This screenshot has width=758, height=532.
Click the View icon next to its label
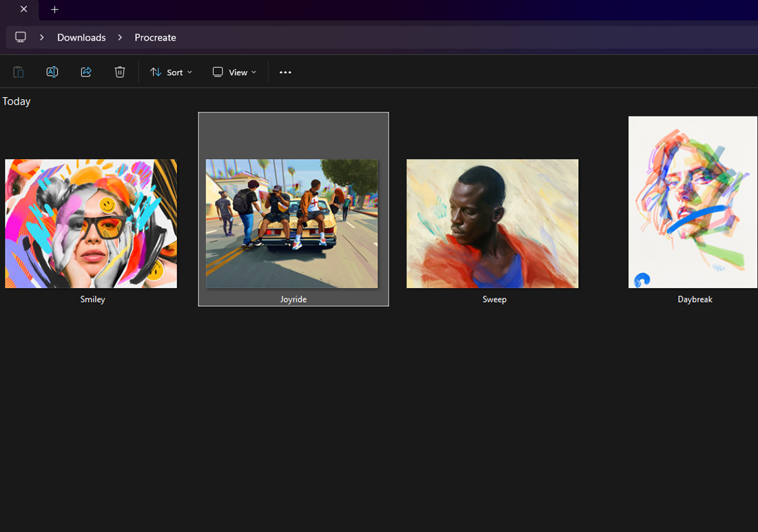point(217,72)
